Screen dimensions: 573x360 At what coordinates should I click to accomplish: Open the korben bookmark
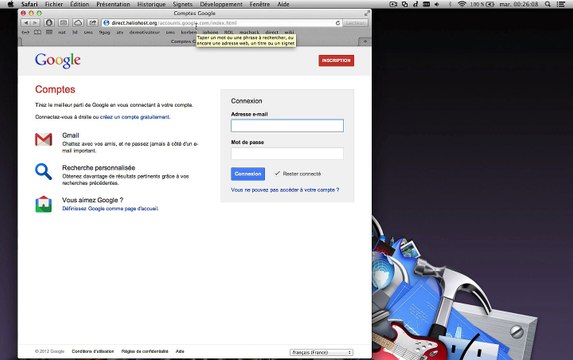(x=189, y=33)
